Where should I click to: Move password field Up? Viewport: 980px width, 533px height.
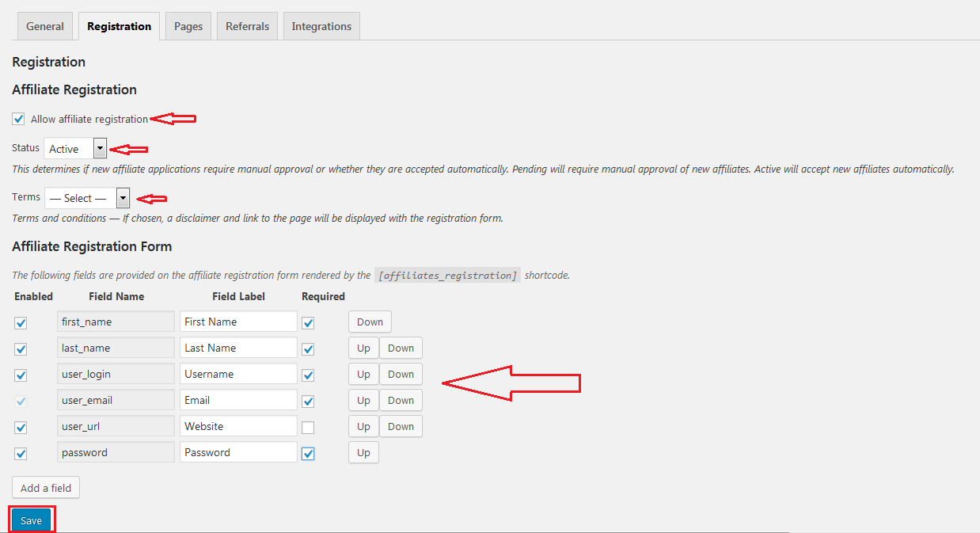coord(363,452)
